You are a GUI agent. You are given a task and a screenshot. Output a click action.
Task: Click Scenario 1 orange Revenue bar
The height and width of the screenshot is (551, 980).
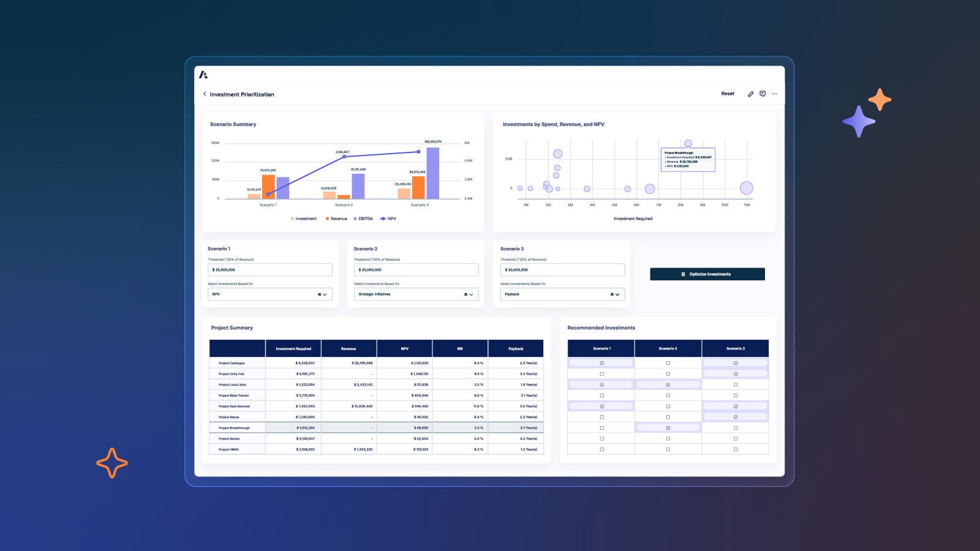tap(268, 187)
